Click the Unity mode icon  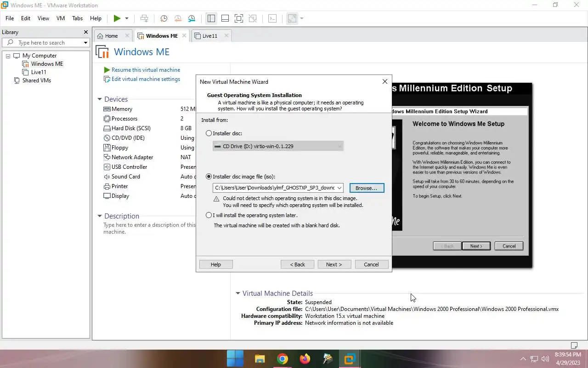pos(253,18)
